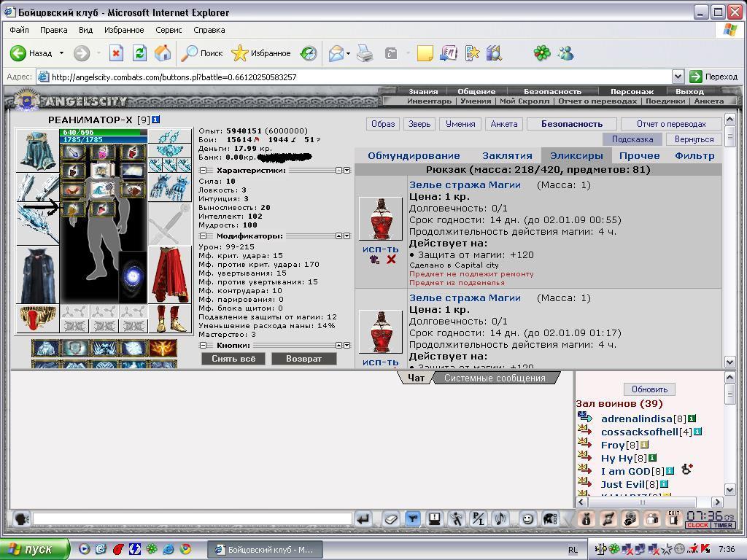
Task: Move Модификаторы section up with its arrow
Action: pos(338,236)
